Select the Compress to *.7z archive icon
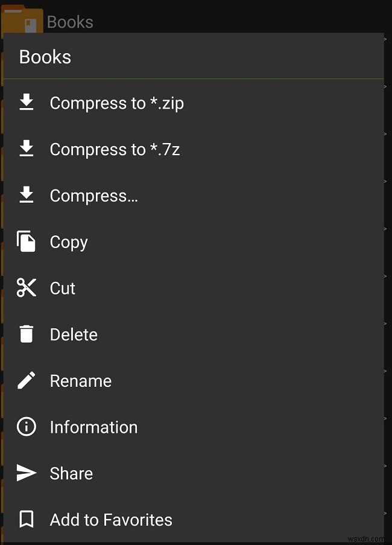This screenshot has width=392, height=545. coord(26,149)
